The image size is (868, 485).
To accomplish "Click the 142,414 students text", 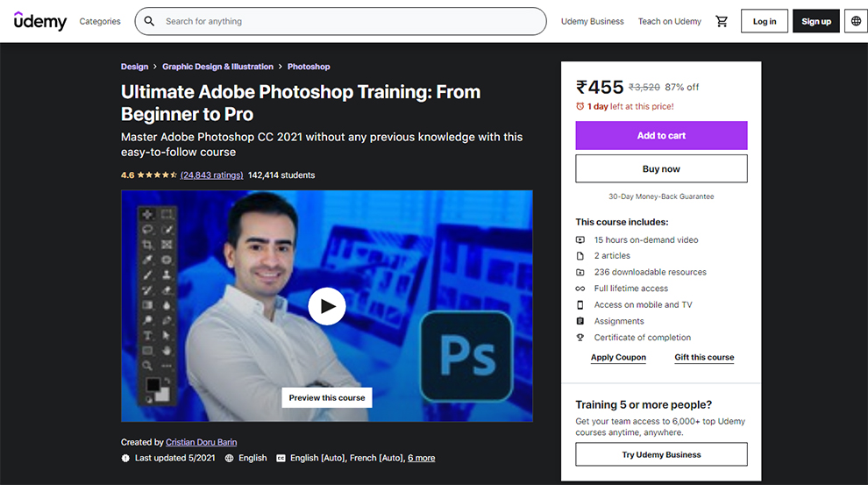I will click(x=281, y=175).
